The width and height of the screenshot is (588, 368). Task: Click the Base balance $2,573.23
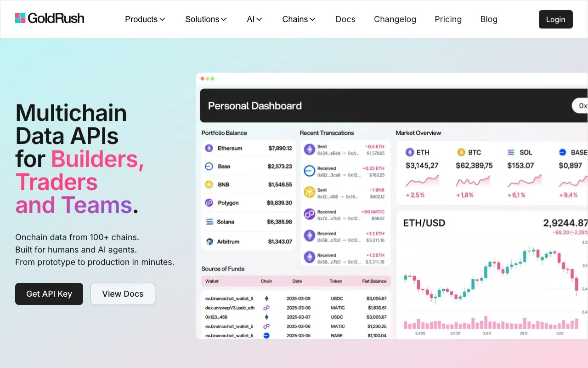280,167
